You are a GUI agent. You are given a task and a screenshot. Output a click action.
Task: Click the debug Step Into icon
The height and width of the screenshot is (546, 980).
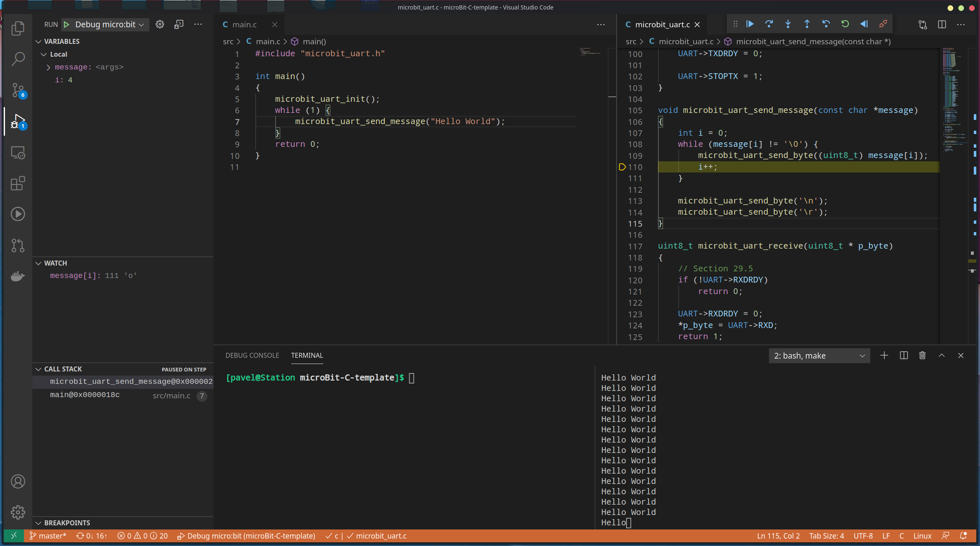788,24
